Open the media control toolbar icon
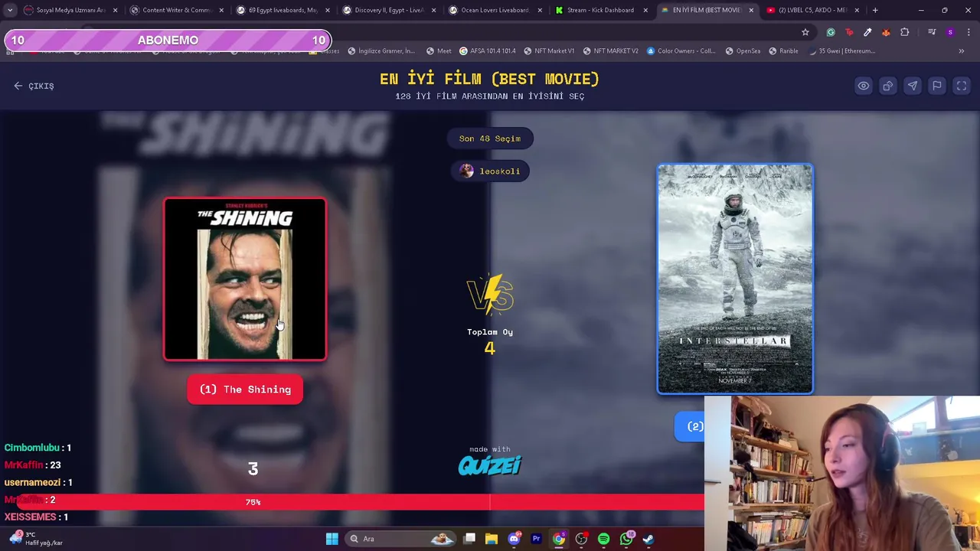The image size is (980, 551). 932,32
